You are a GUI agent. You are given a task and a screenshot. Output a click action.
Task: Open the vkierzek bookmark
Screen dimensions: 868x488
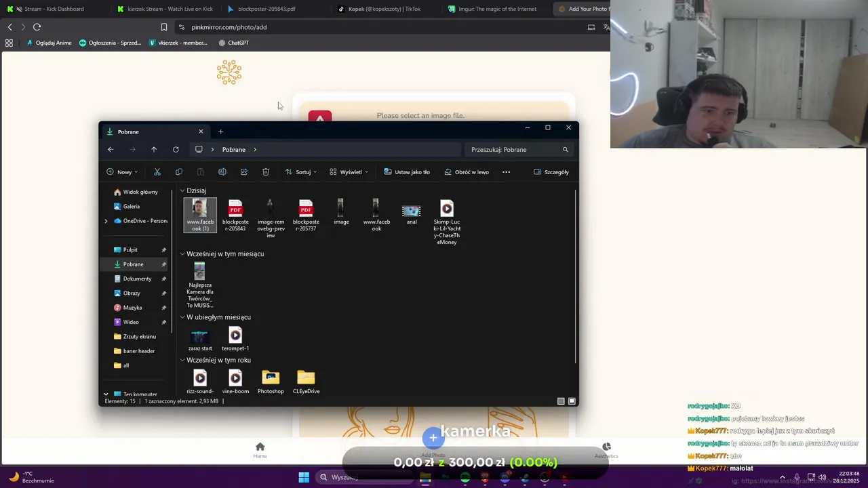pyautogui.click(x=178, y=43)
